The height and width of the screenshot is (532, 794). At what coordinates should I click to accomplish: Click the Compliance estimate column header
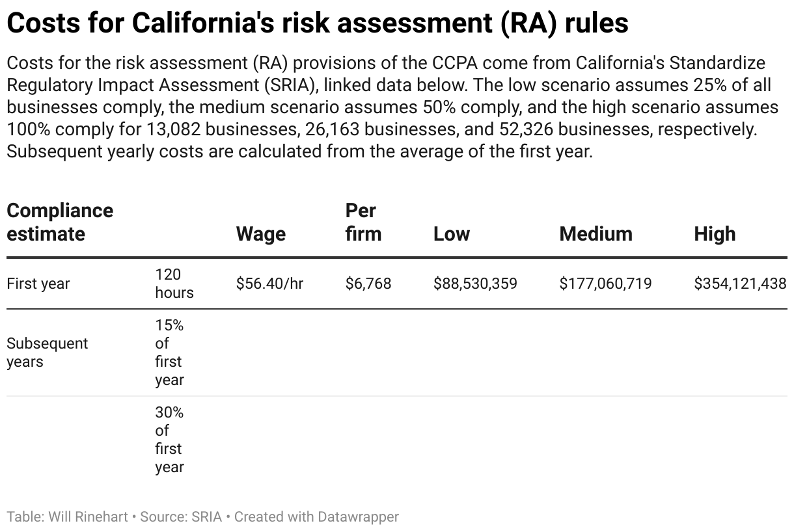pyautogui.click(x=60, y=222)
